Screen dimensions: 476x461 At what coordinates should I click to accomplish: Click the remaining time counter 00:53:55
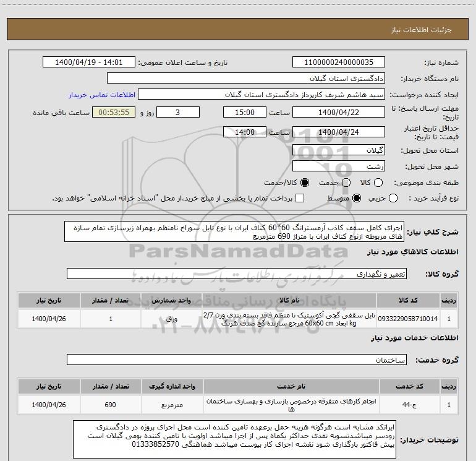tap(114, 112)
